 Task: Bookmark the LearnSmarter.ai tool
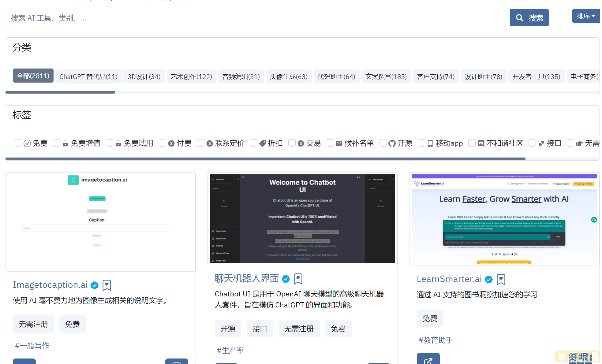(x=501, y=280)
